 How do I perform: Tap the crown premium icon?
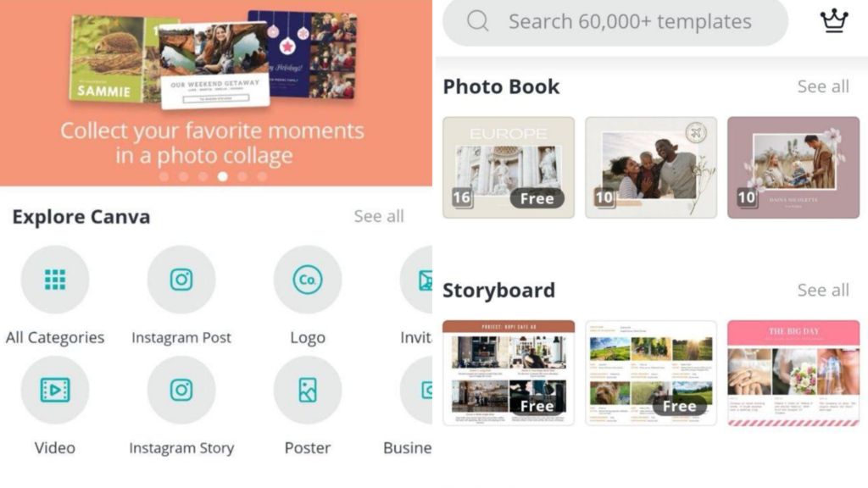pyautogui.click(x=834, y=21)
